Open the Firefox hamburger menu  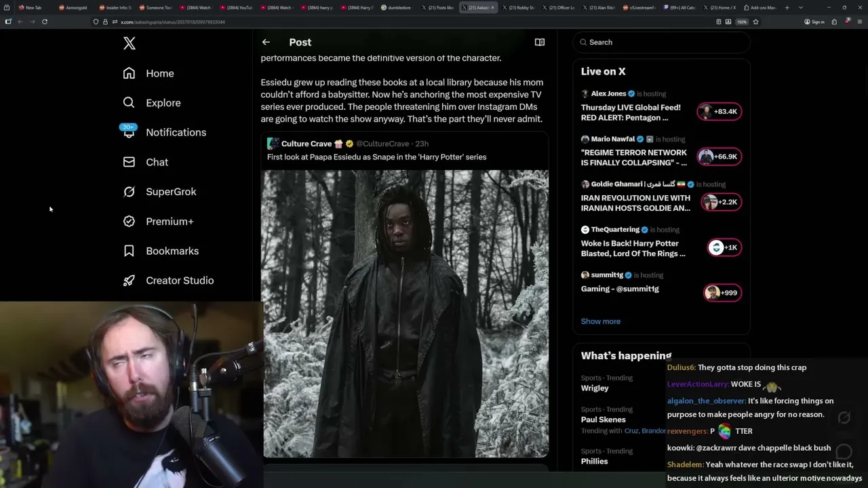point(859,22)
